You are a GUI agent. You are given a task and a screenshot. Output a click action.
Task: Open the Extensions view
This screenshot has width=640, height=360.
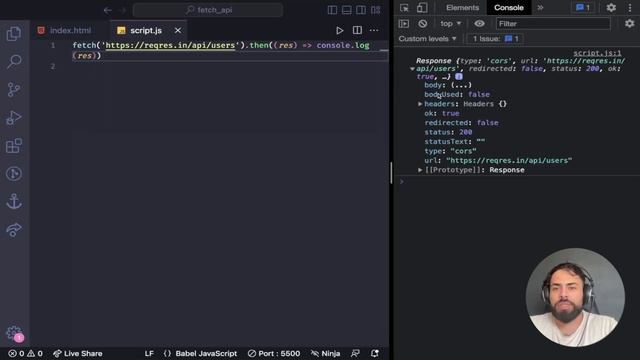14,146
